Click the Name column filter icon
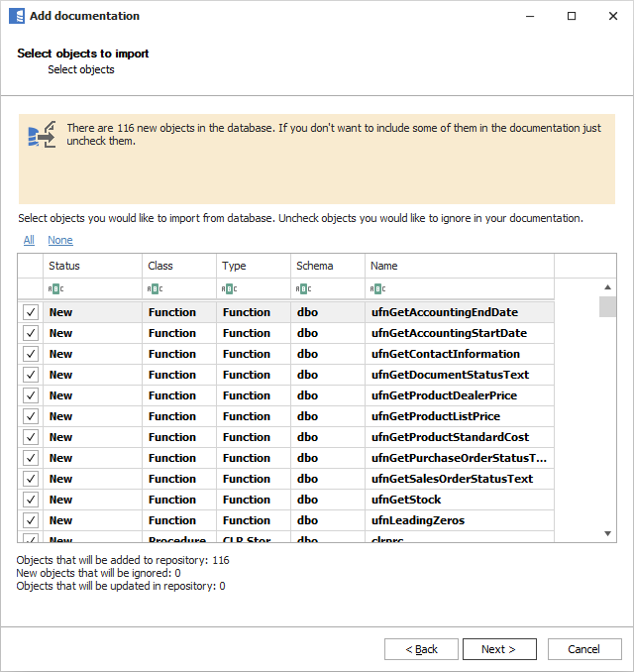 point(377,289)
